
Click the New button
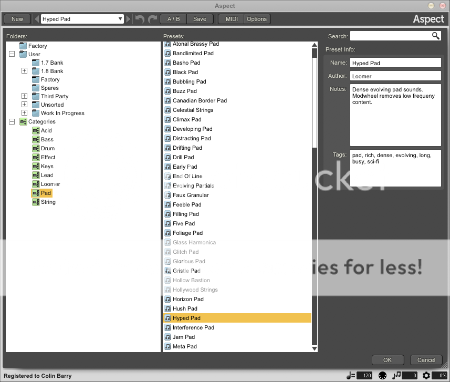point(17,19)
